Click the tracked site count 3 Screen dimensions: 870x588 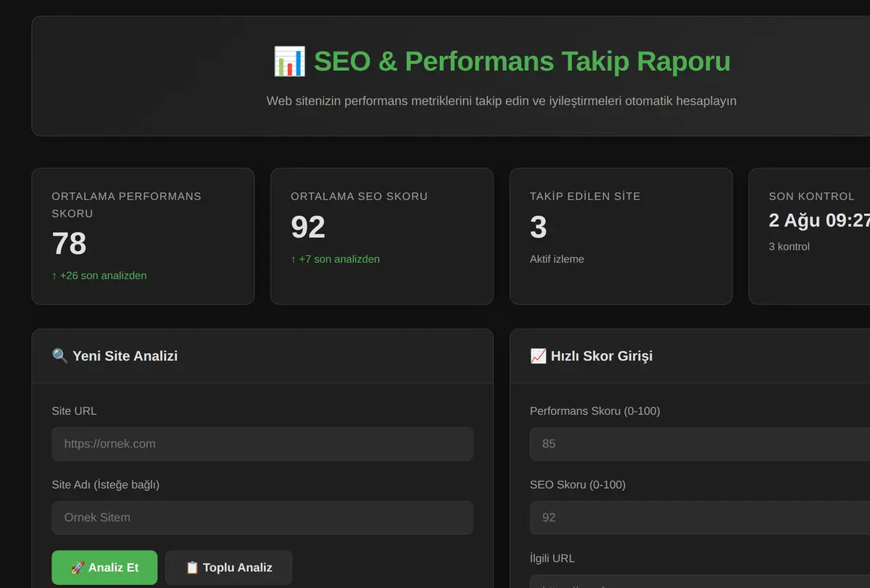538,227
